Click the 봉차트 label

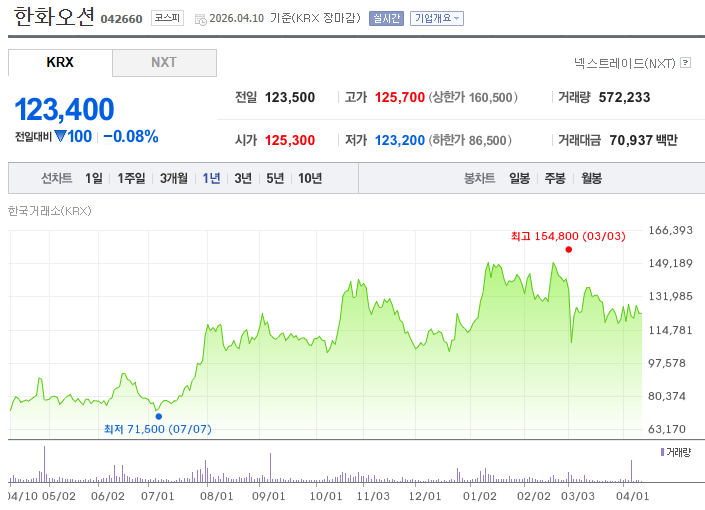[479, 179]
